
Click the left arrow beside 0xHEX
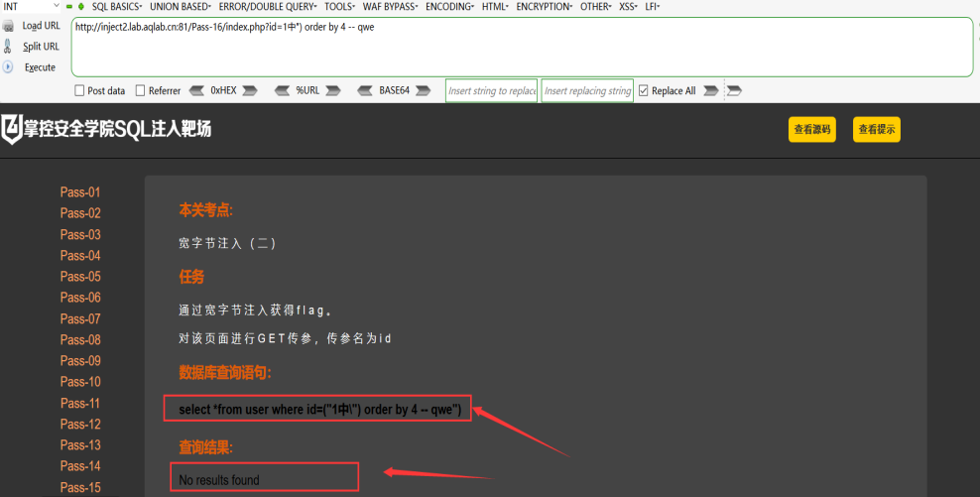pos(196,90)
